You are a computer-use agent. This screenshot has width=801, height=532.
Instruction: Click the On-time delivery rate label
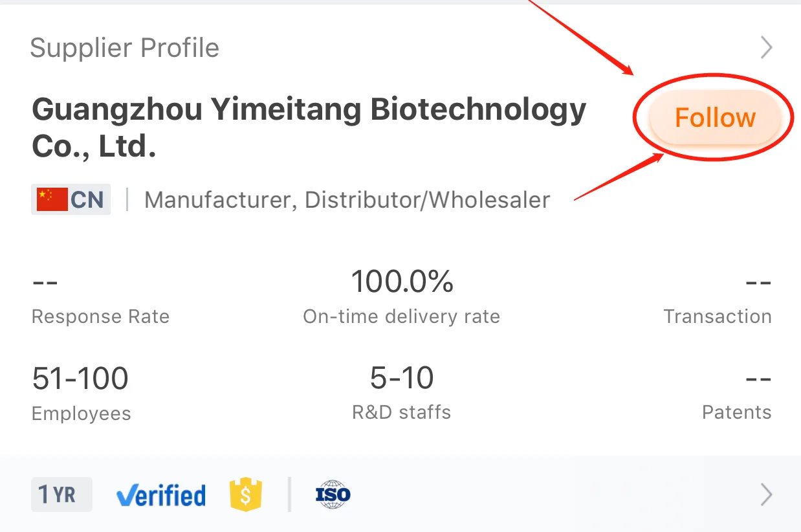401,316
